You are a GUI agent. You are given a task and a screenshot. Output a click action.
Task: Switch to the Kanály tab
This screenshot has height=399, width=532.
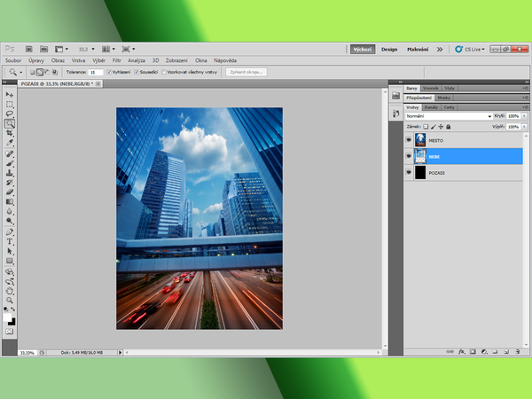click(432, 106)
